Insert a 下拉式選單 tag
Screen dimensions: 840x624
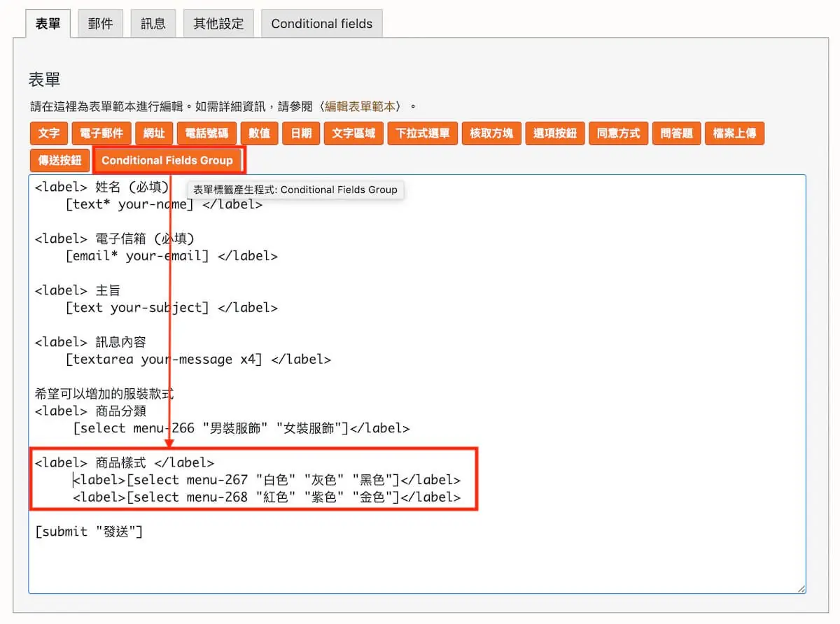[x=423, y=133]
